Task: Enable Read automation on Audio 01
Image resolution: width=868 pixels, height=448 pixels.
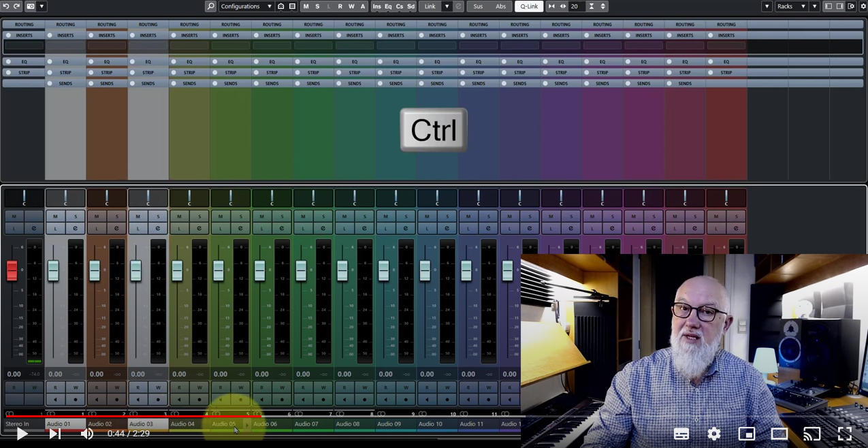Action: [55, 387]
